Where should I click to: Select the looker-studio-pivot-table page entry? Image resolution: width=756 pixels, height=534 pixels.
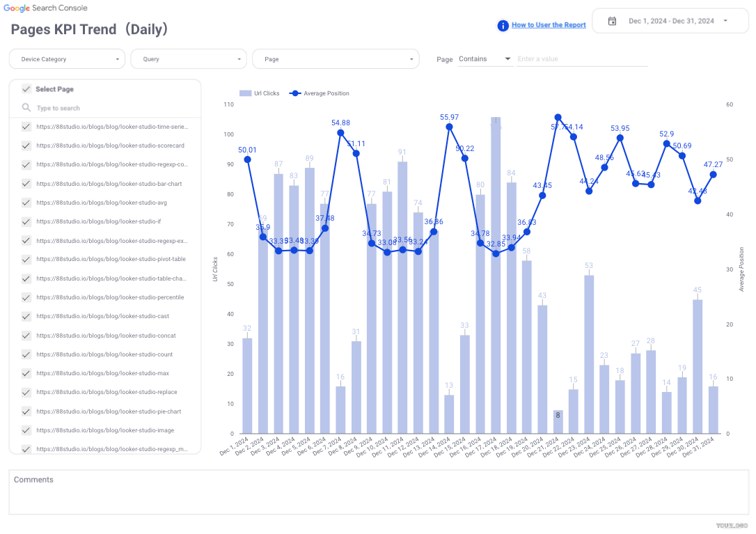(x=111, y=260)
